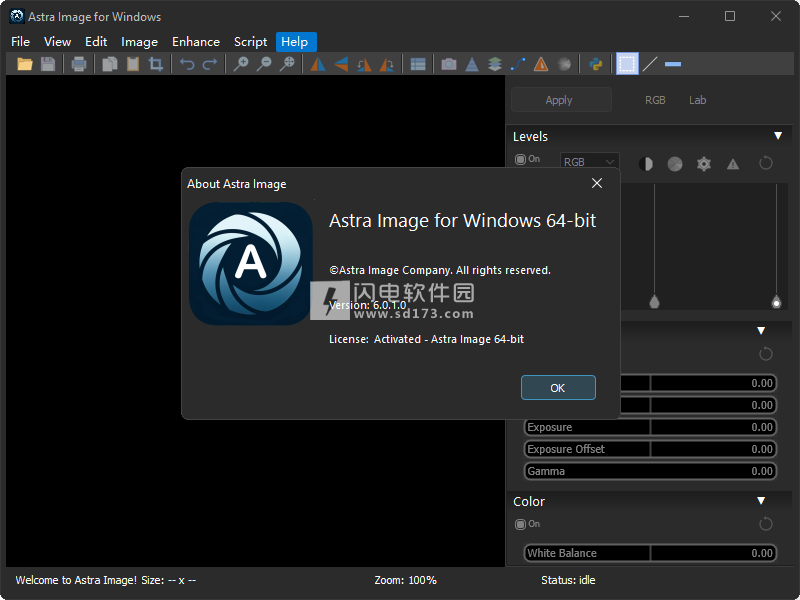Click the Levels half-circle contrast icon
This screenshot has width=800, height=600.
(646, 164)
